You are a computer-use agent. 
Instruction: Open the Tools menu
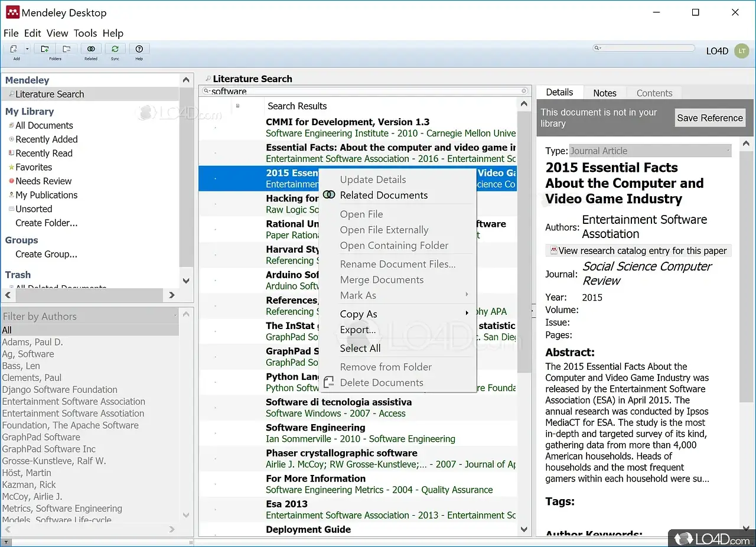(85, 33)
